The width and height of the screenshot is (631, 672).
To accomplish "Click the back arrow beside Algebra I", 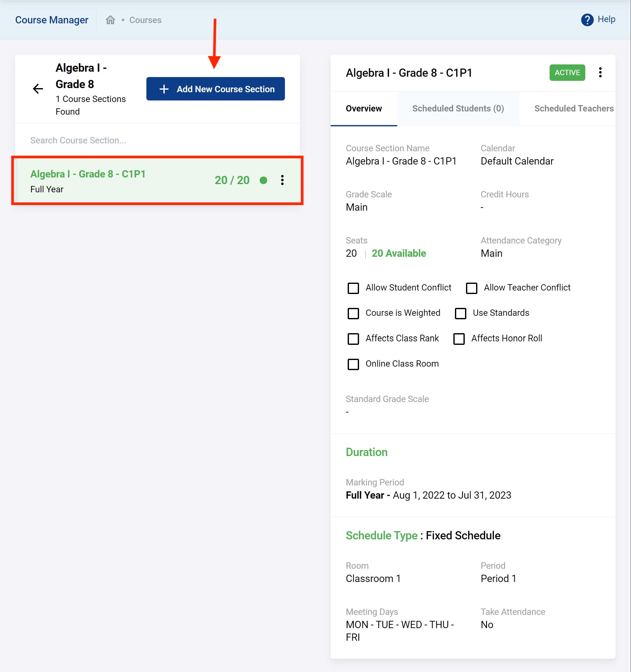I will pyautogui.click(x=38, y=89).
